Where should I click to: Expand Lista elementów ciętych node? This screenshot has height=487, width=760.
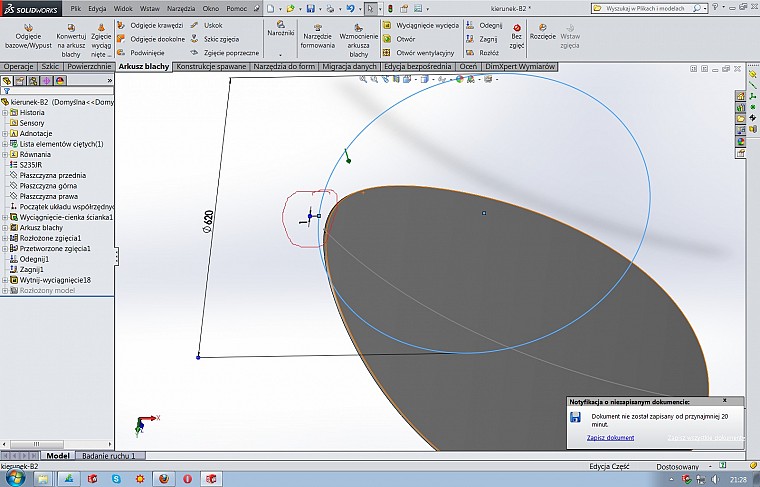(x=5, y=144)
